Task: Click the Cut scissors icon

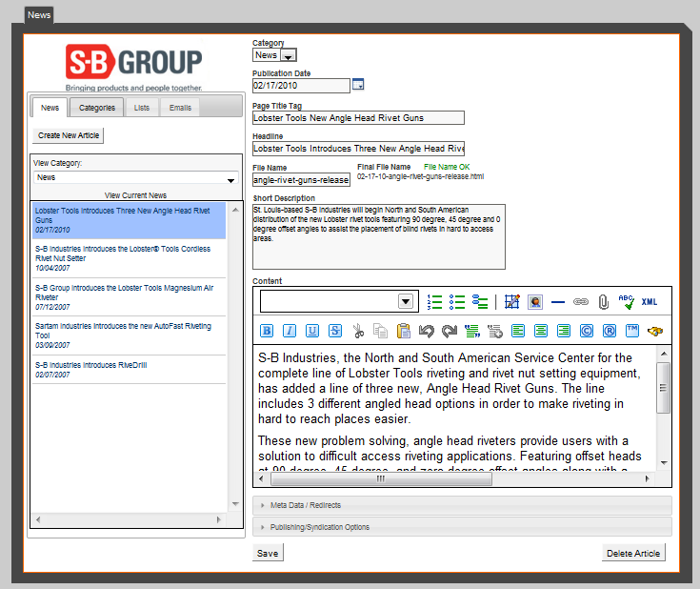Action: coord(358,331)
